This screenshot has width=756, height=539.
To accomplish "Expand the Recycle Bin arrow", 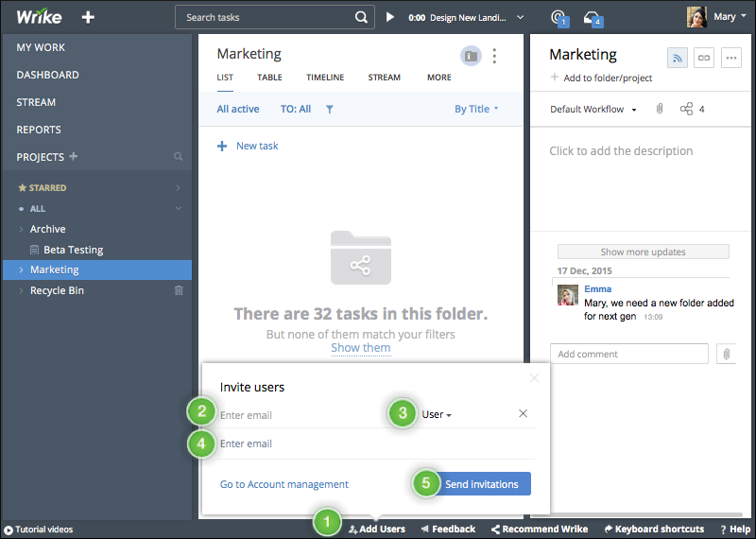I will [21, 290].
